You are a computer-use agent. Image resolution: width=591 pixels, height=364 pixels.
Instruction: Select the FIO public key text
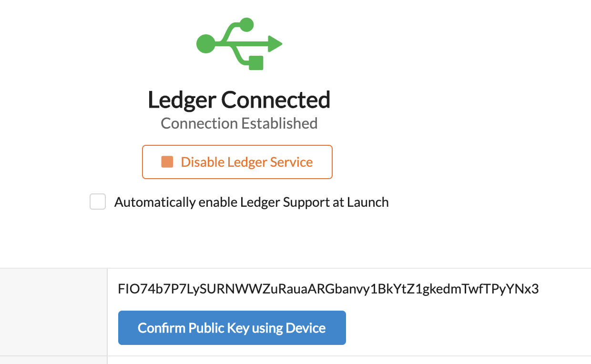click(x=328, y=289)
